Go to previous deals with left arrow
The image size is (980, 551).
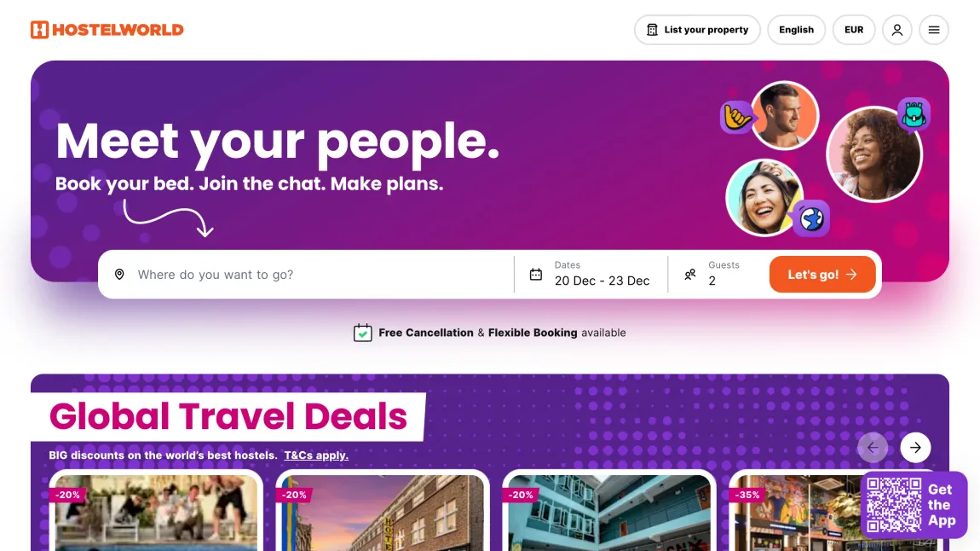(x=873, y=447)
